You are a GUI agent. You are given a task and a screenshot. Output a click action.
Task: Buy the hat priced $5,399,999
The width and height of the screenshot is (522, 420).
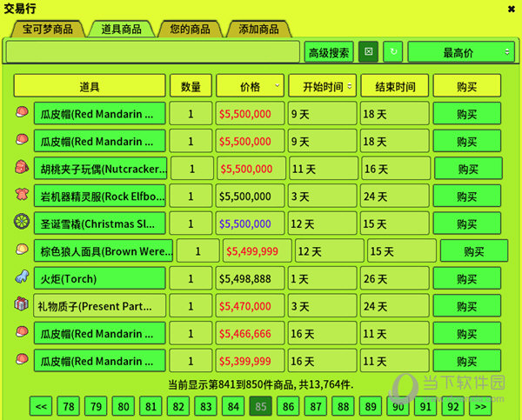[467, 361]
